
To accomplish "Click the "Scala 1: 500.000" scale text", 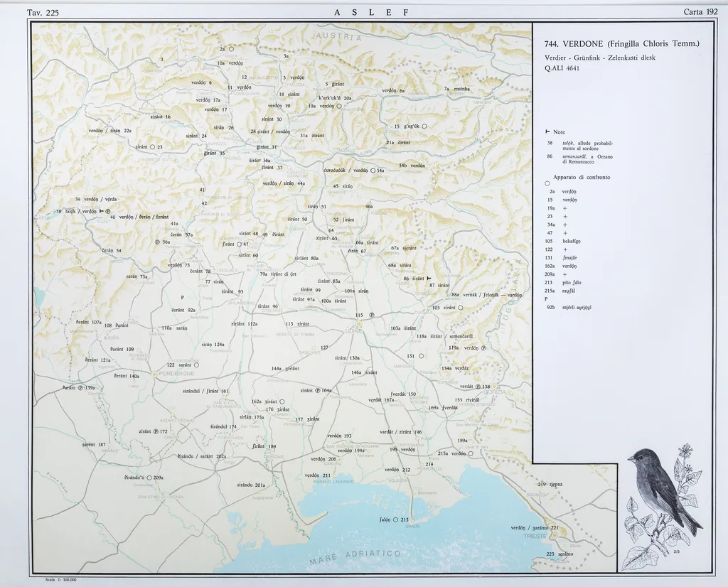I will point(60,580).
